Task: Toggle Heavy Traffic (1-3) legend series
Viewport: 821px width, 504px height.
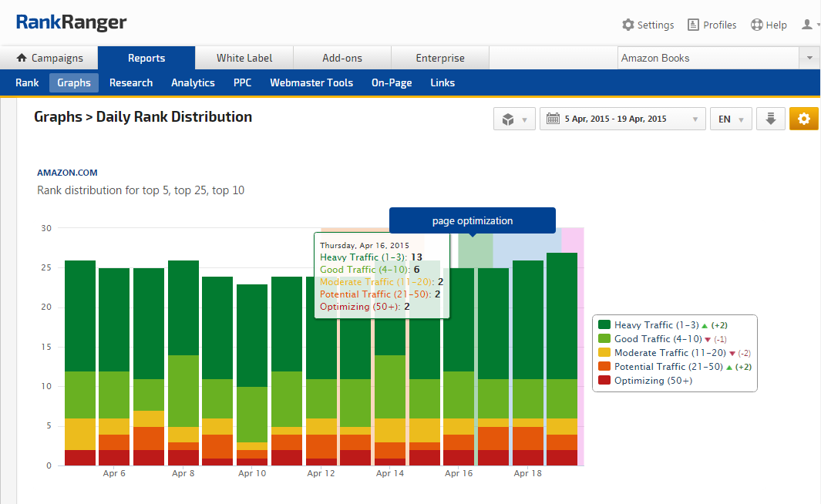Action: click(655, 325)
